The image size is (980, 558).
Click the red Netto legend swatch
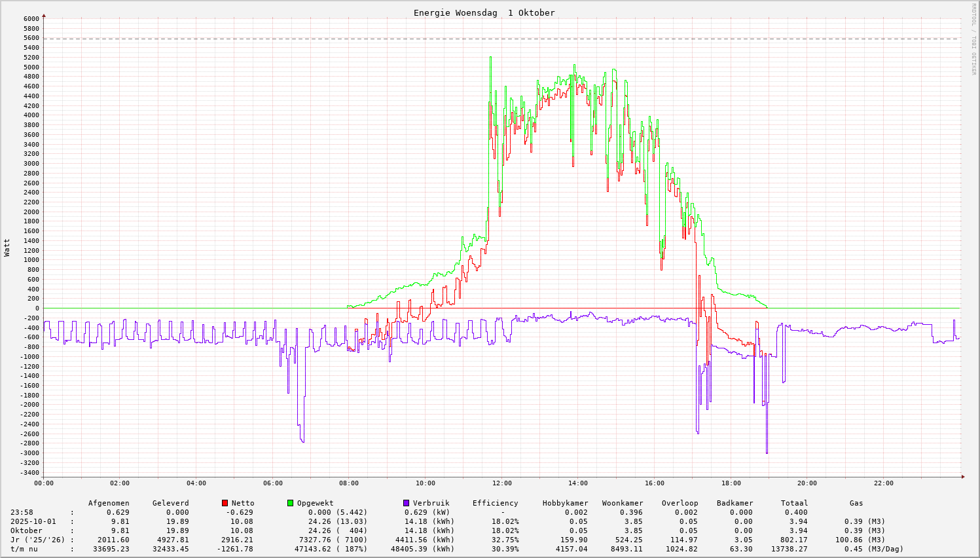(225, 503)
